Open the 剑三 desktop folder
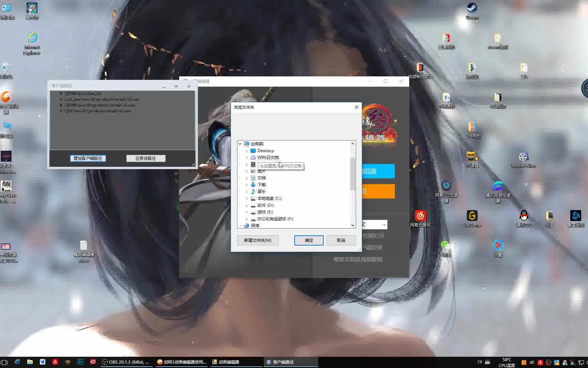The width and height of the screenshot is (588, 368). tap(550, 219)
